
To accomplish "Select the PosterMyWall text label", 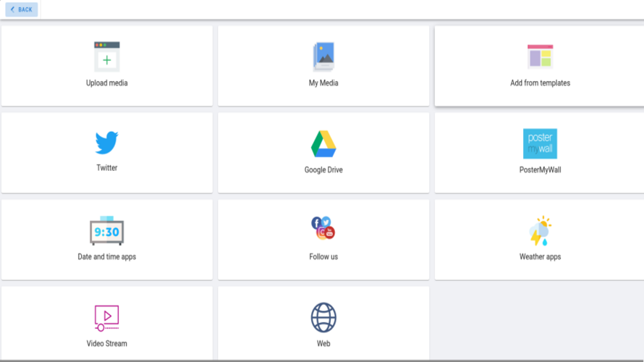I will [x=540, y=170].
